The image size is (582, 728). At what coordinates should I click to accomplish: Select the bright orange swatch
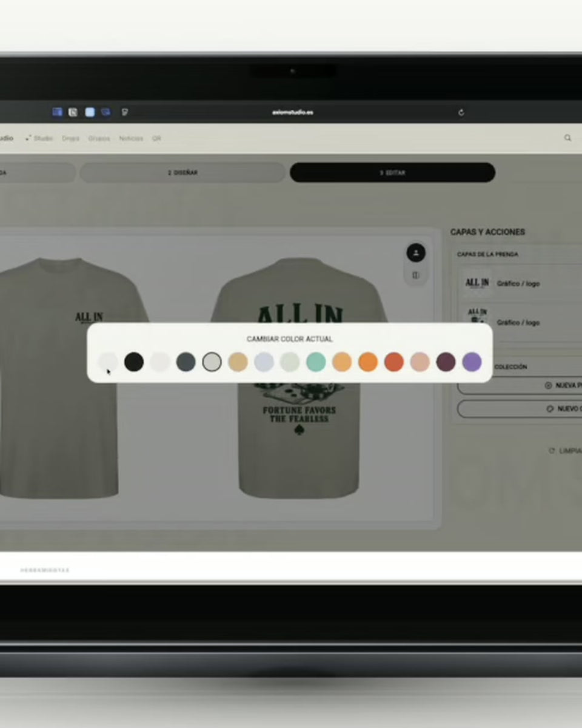click(368, 362)
